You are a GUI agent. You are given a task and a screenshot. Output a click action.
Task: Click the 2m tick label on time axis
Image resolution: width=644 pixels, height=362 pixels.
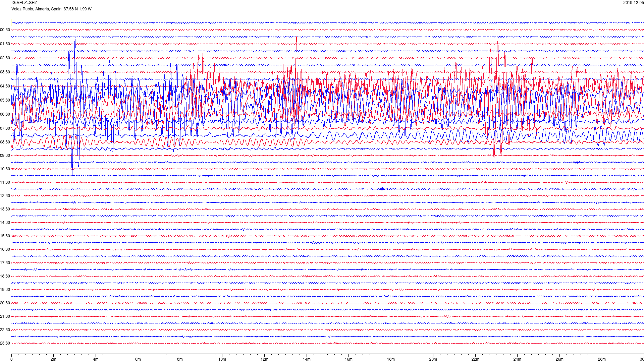coord(54,359)
